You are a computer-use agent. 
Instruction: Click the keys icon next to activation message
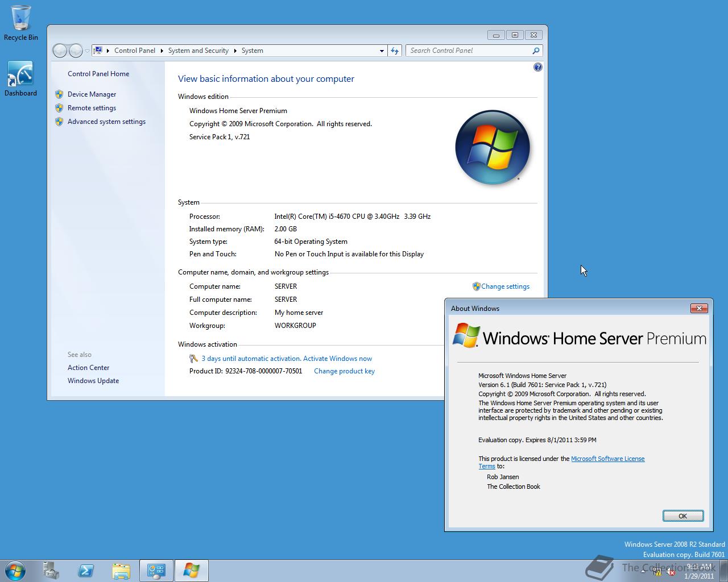[193, 359]
